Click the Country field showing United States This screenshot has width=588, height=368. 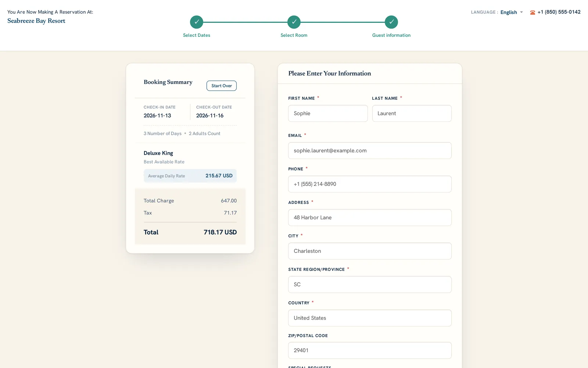(x=370, y=318)
